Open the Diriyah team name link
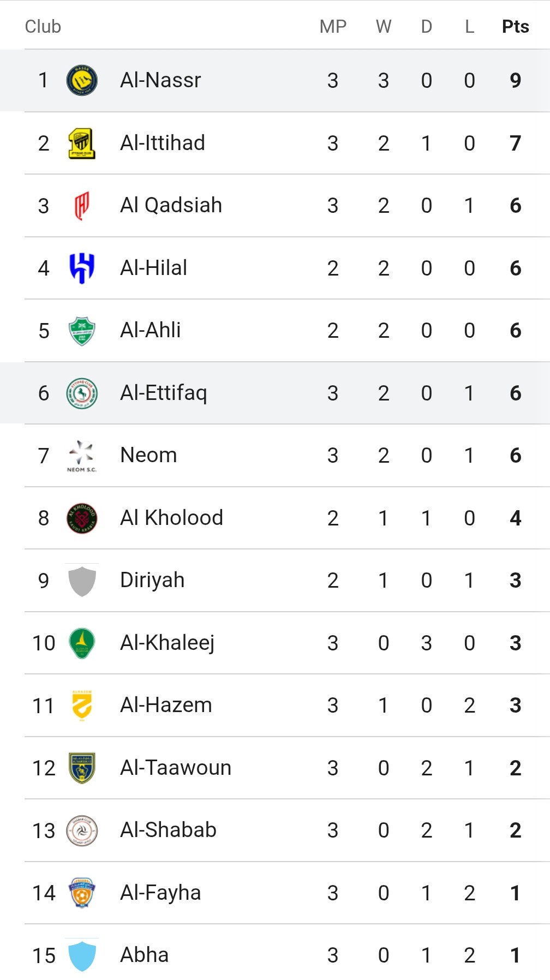Image resolution: width=550 pixels, height=980 pixels. click(x=152, y=580)
